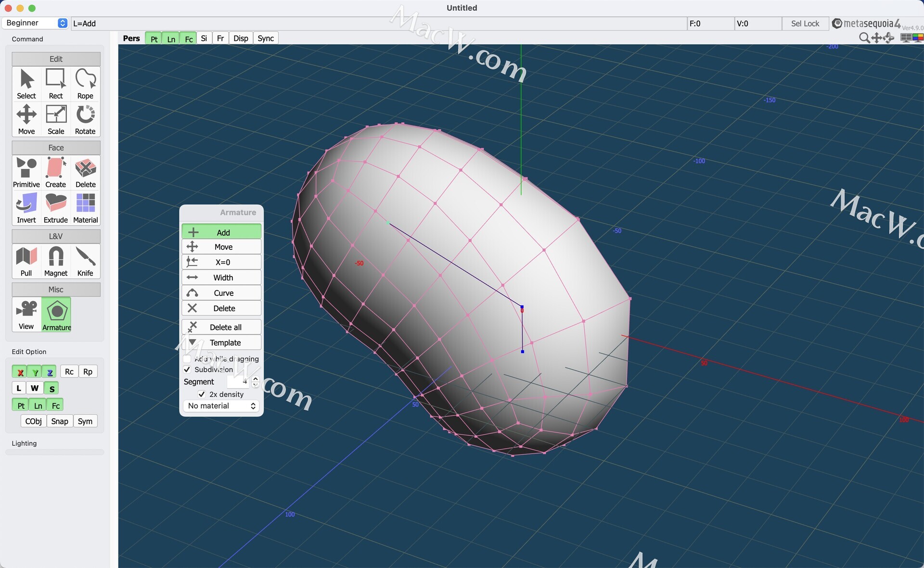Uncheck the 2x density checkbox
This screenshot has height=568, width=924.
click(202, 394)
